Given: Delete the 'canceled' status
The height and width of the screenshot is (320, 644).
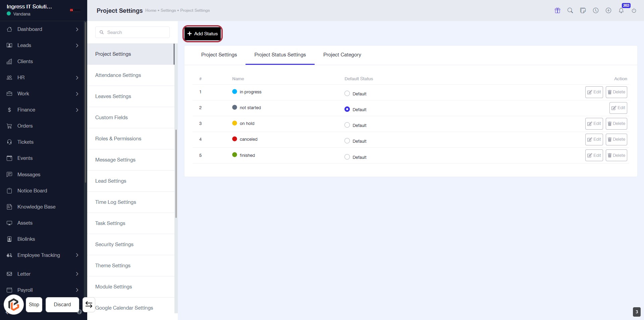Looking at the screenshot, I should (x=616, y=139).
